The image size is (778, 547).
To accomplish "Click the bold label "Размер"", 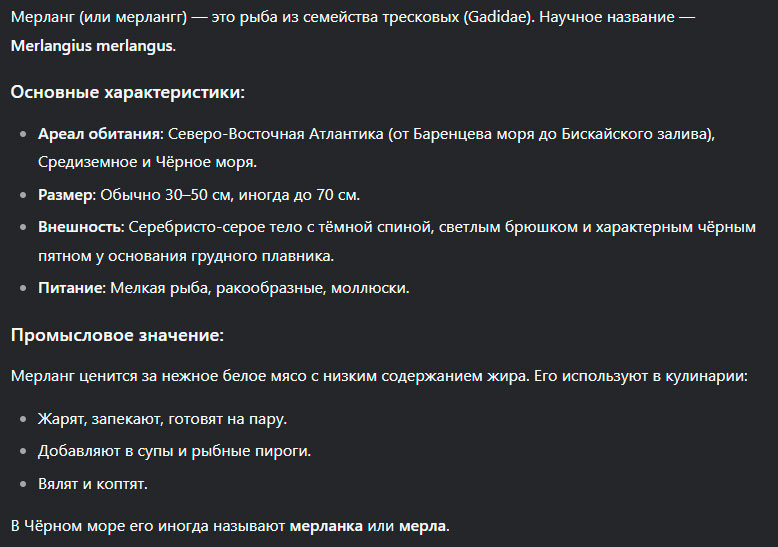I will (x=65, y=195).
